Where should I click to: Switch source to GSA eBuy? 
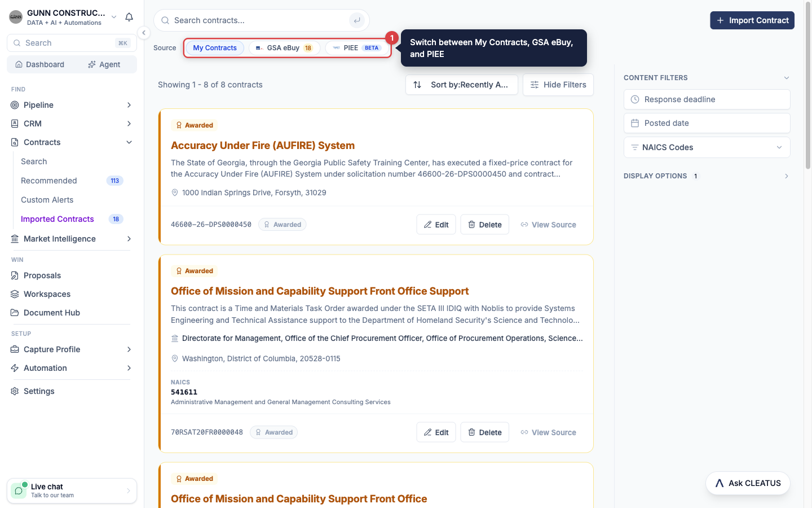click(x=284, y=48)
